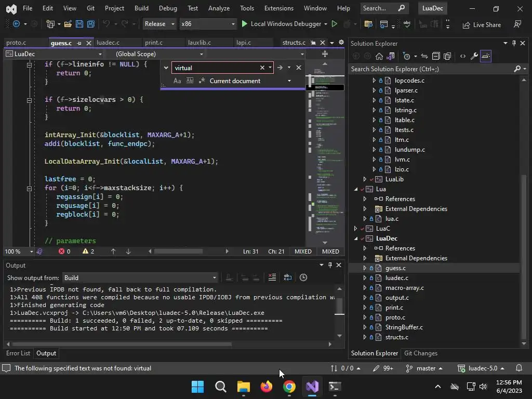Click the Send Feedback icon

517,24
